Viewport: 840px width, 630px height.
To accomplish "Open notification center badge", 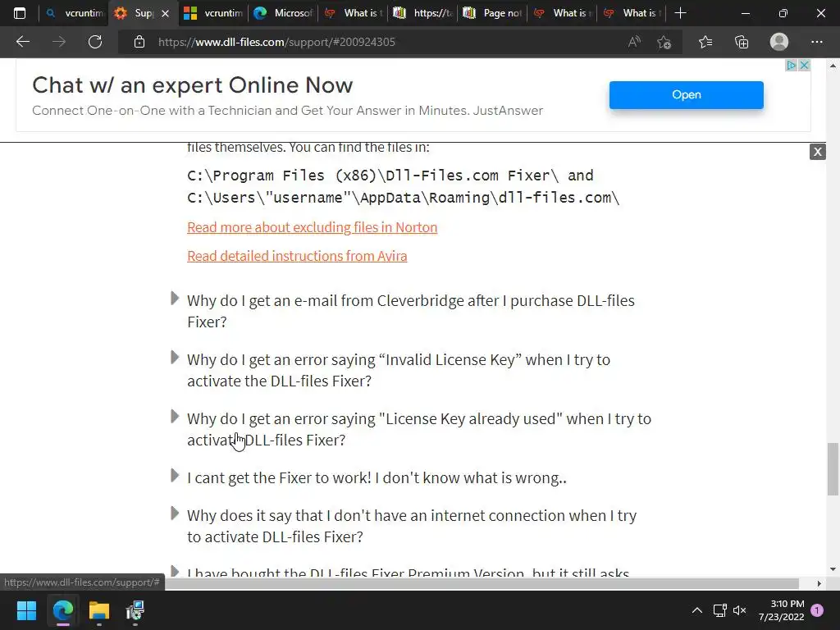I will pyautogui.click(x=817, y=610).
